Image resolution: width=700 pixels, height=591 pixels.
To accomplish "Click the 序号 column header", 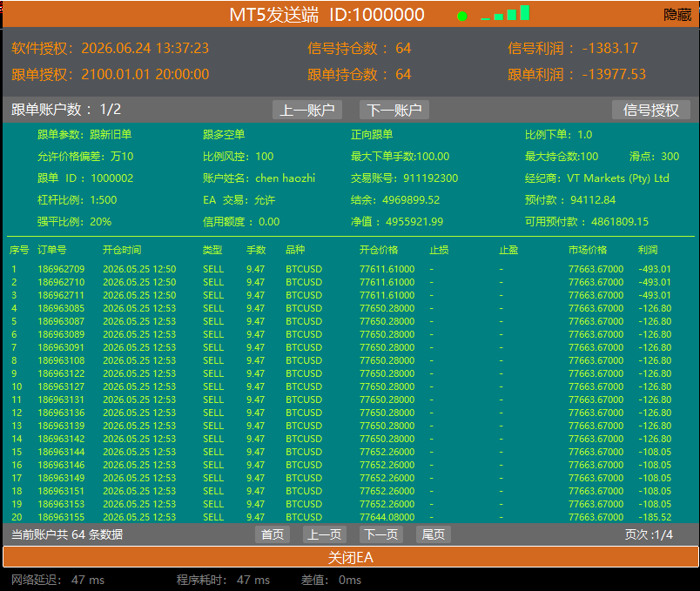I will click(x=19, y=250).
